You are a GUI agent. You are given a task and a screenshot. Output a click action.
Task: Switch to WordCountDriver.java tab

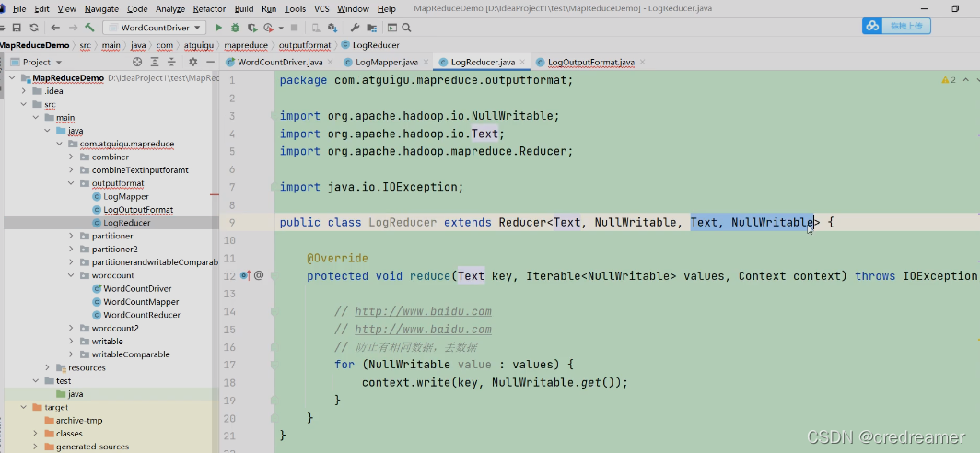tap(280, 62)
